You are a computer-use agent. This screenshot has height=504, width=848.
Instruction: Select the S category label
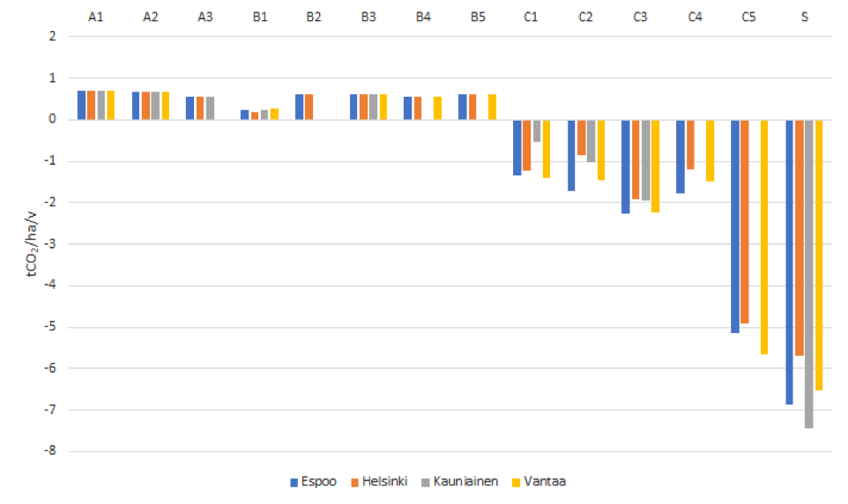point(804,17)
